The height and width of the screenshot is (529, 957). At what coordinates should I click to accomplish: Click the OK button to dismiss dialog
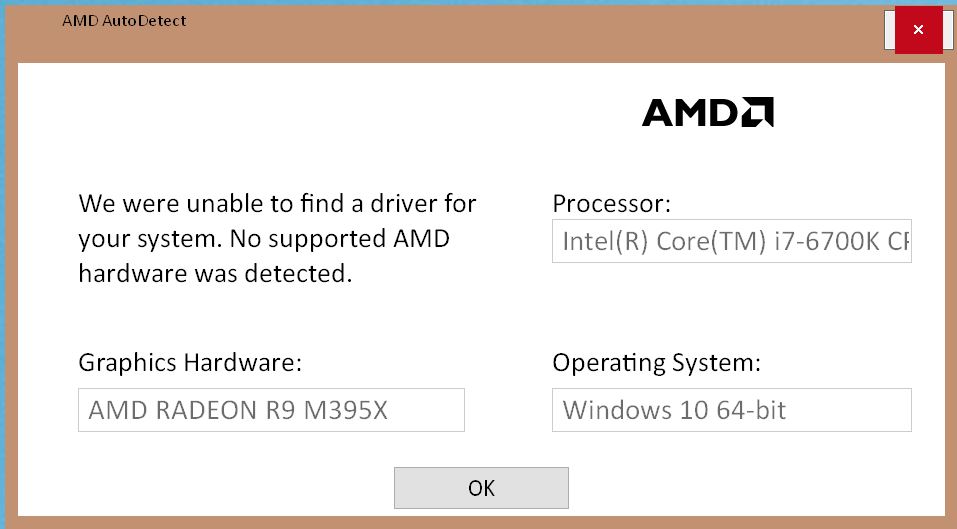[481, 488]
